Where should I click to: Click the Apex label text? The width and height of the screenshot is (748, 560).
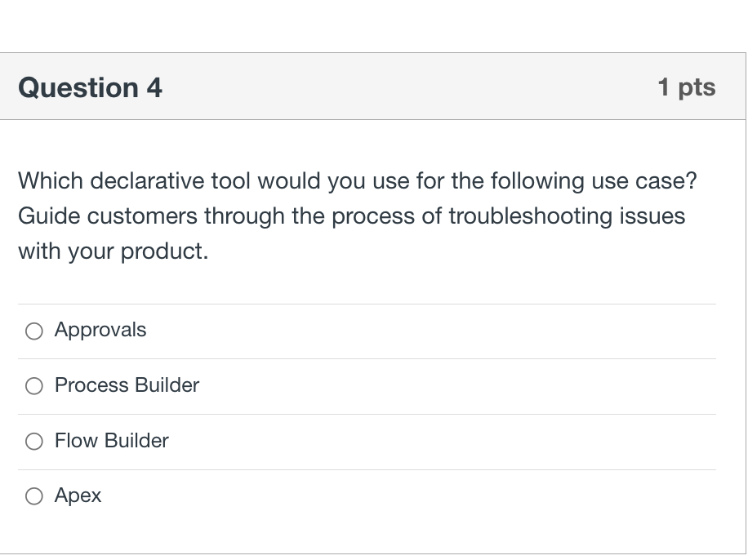point(78,496)
